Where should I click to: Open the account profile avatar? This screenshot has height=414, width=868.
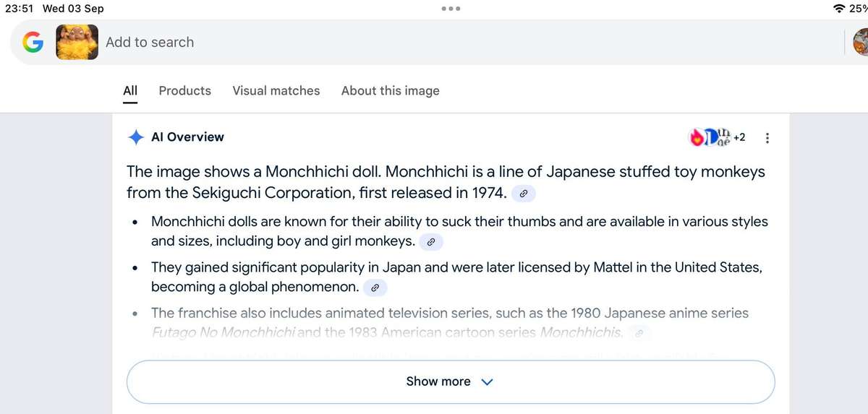(x=861, y=42)
